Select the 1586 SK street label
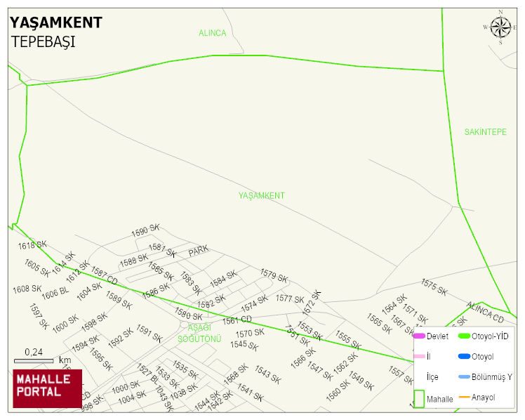 (156, 291)
